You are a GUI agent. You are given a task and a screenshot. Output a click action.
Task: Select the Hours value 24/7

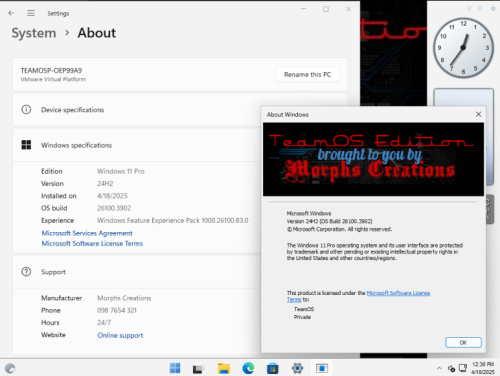(x=104, y=322)
